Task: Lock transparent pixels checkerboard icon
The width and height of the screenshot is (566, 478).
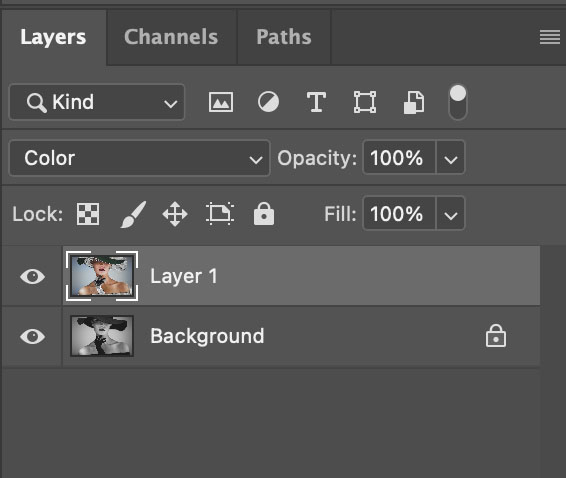Action: (x=88, y=214)
